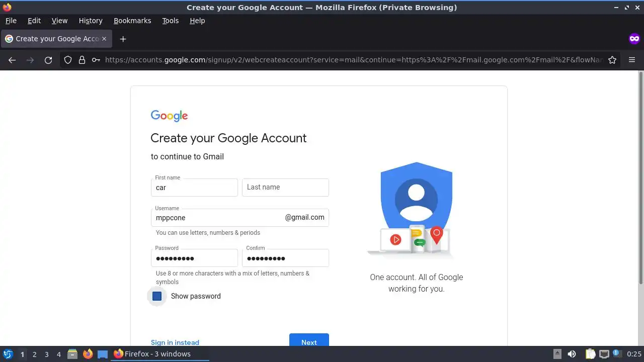Reload the current page

click(x=48, y=60)
